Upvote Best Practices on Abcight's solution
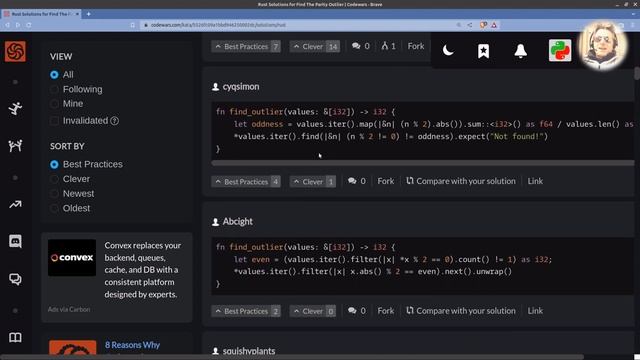 pos(246,311)
